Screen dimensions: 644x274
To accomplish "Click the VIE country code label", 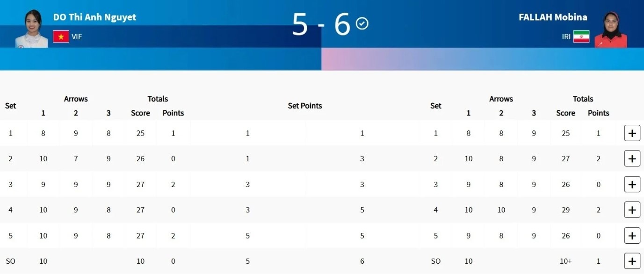I will click(x=77, y=36).
